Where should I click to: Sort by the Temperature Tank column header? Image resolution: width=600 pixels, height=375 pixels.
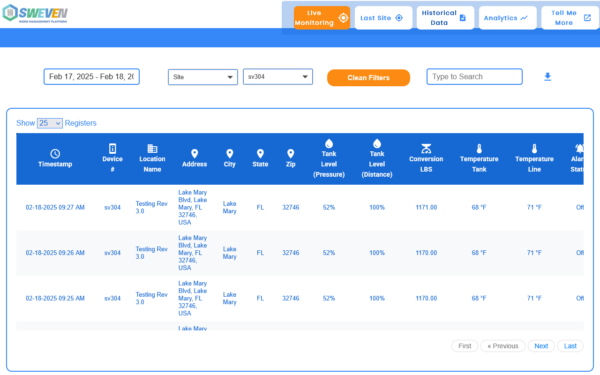coord(479,164)
